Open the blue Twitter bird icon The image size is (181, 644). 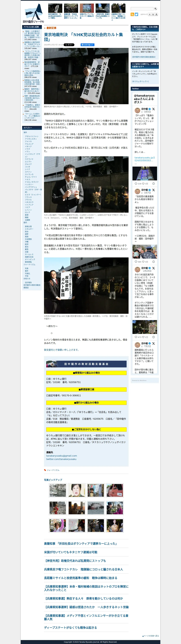136,15
